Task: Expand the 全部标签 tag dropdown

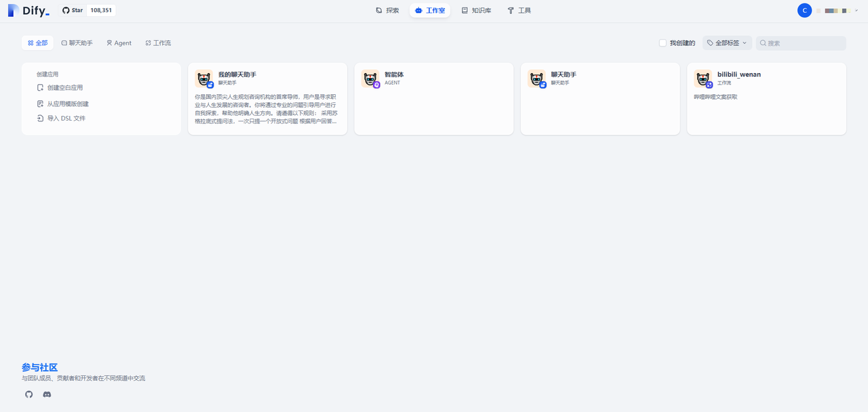Action: click(727, 43)
